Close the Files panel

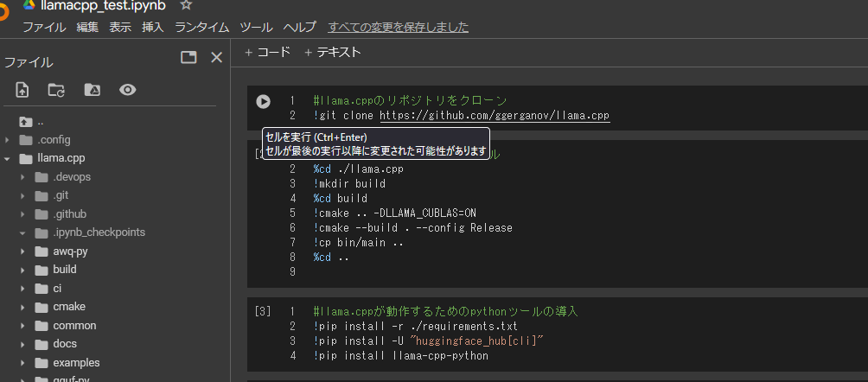[x=217, y=57]
